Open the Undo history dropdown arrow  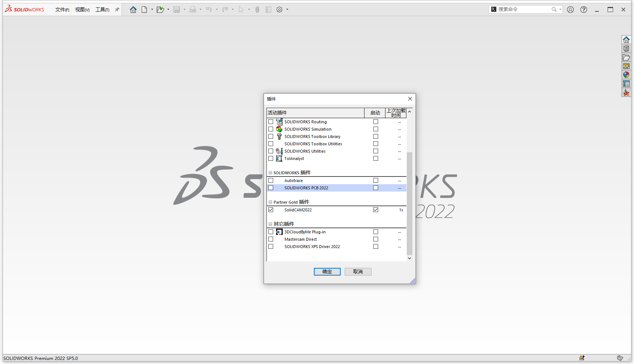tap(217, 10)
